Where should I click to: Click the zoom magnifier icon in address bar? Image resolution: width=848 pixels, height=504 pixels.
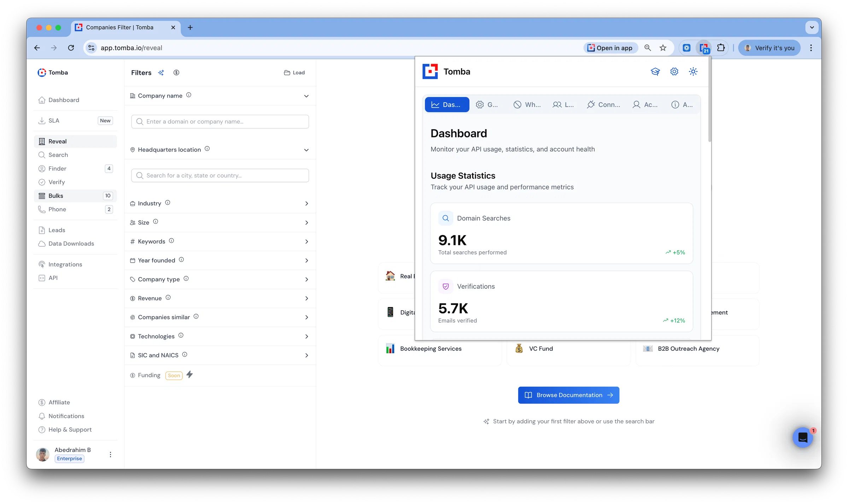tap(648, 48)
